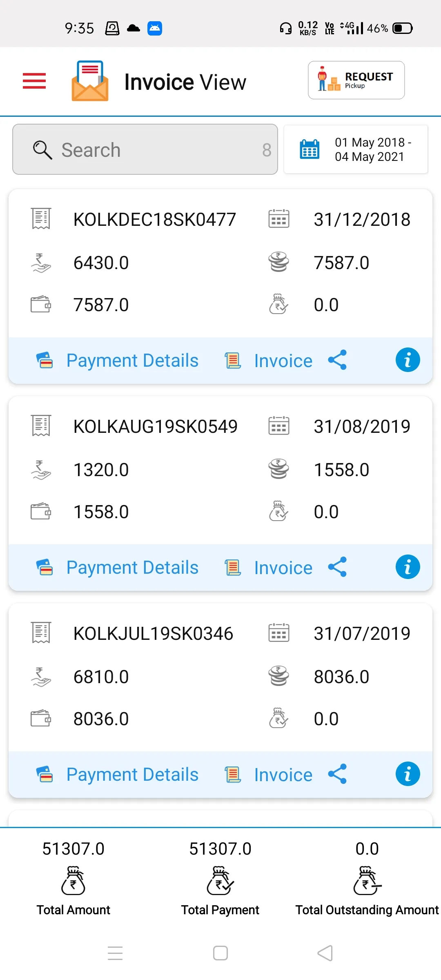
Task: Tap receipt icon beside KOLKAUG19SK0549
Action: [41, 426]
